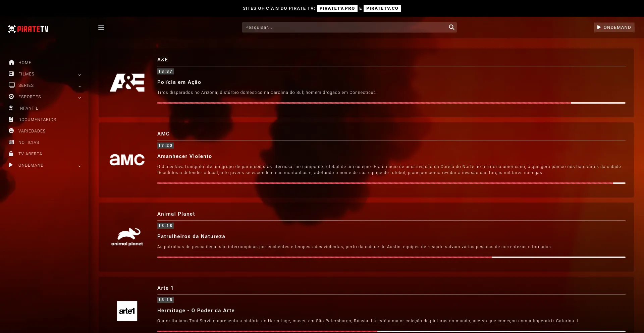This screenshot has height=333, width=644.
Task: Click the Polícia em Ação program progress bar
Action: click(x=391, y=103)
